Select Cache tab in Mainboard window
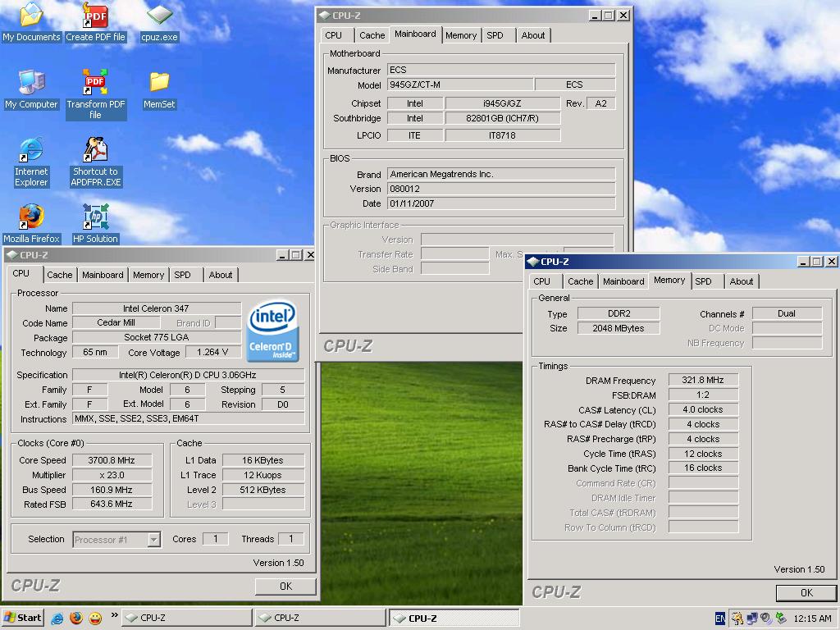 tap(372, 35)
